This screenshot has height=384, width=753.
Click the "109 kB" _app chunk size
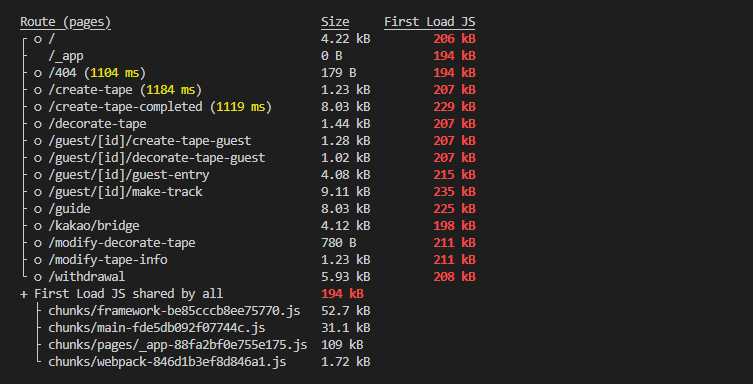point(342,345)
